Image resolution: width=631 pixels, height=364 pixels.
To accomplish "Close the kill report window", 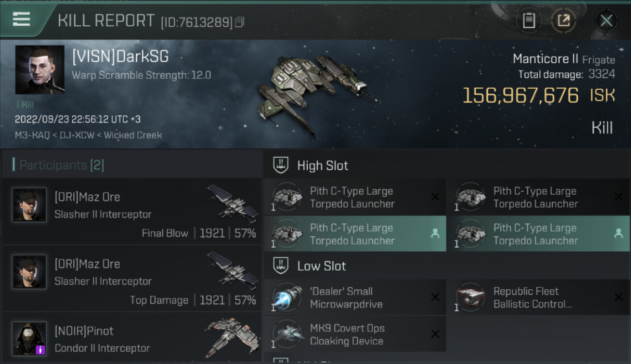I will click(606, 20).
